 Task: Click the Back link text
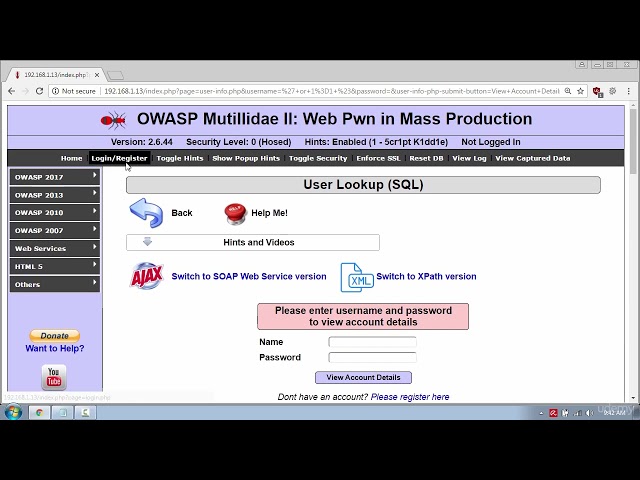pos(182,213)
